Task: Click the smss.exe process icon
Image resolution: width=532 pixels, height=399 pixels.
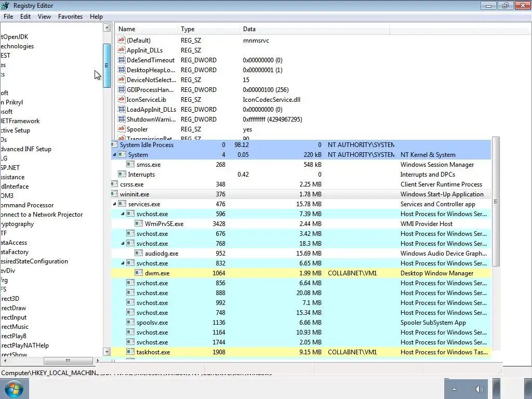Action: (130, 164)
